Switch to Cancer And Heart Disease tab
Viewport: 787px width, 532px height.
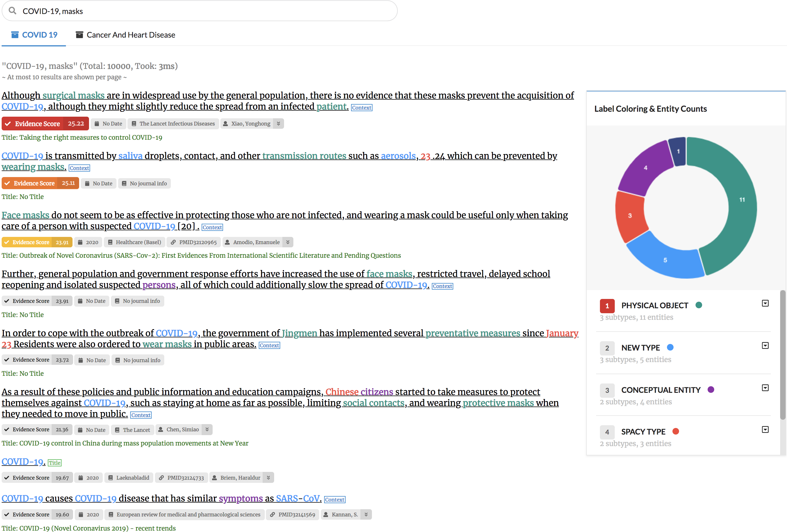130,35
